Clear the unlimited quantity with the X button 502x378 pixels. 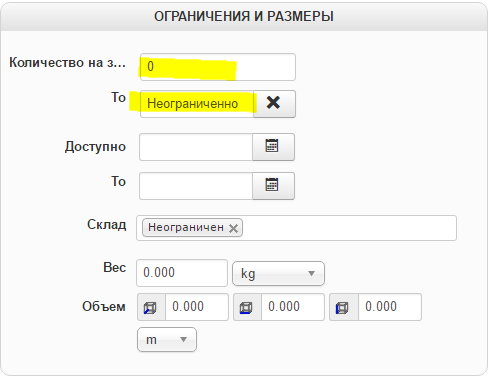(274, 104)
